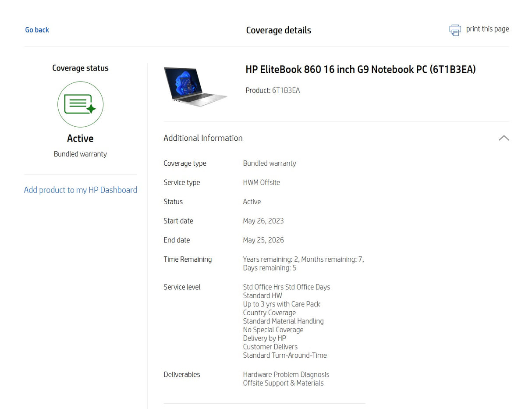The image size is (532, 409).
Task: Click 'Hardware Problem Diagnosis' deliverable
Action: (286, 375)
